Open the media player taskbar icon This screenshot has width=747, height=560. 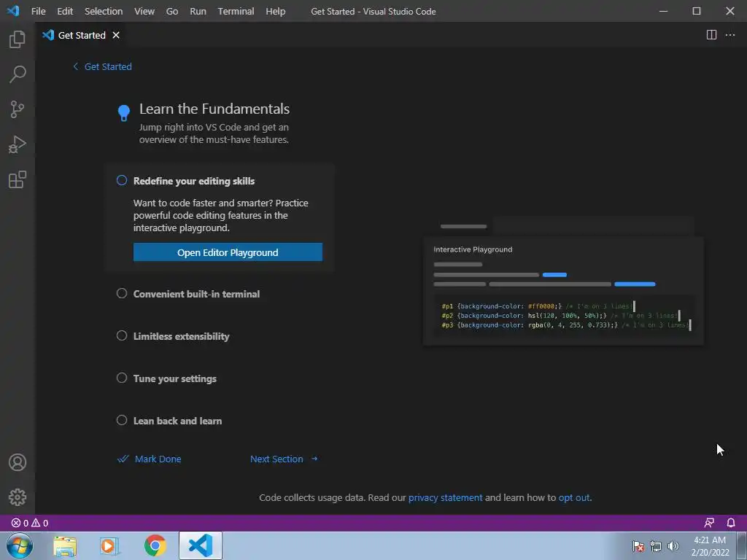tap(109, 545)
